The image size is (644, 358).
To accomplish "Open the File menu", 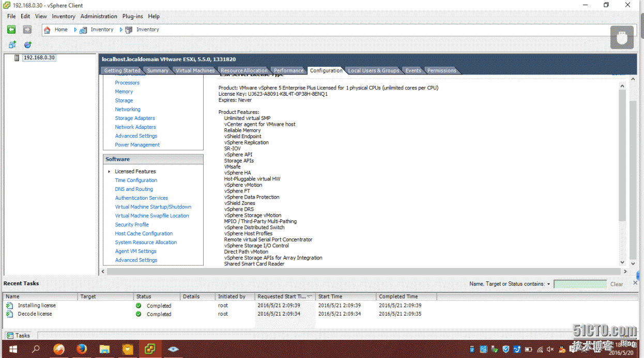I will click(11, 17).
